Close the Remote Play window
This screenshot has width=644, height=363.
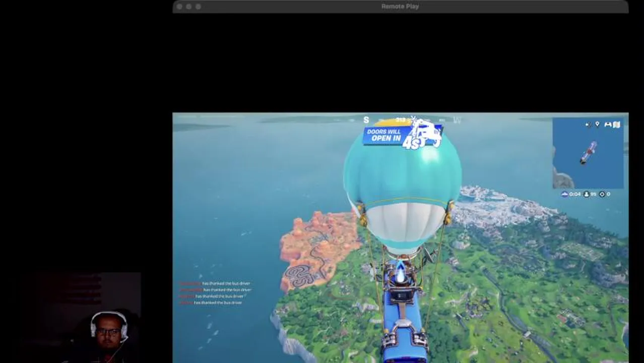click(179, 7)
